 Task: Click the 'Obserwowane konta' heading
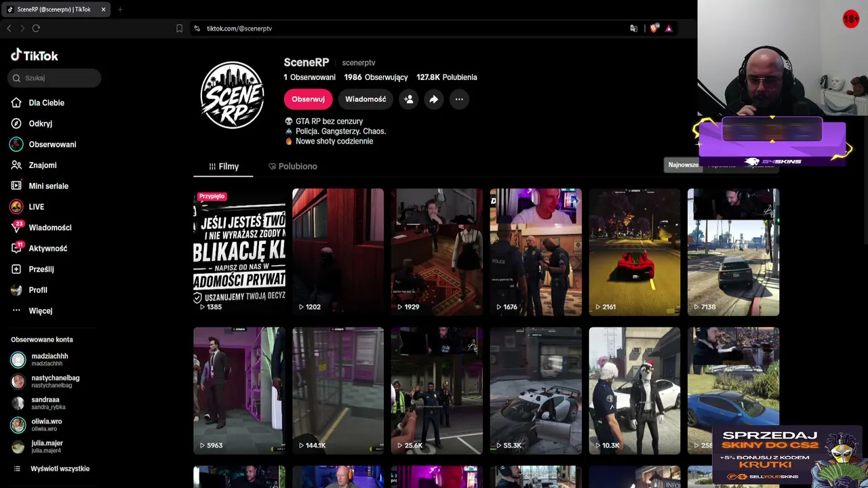coord(42,340)
